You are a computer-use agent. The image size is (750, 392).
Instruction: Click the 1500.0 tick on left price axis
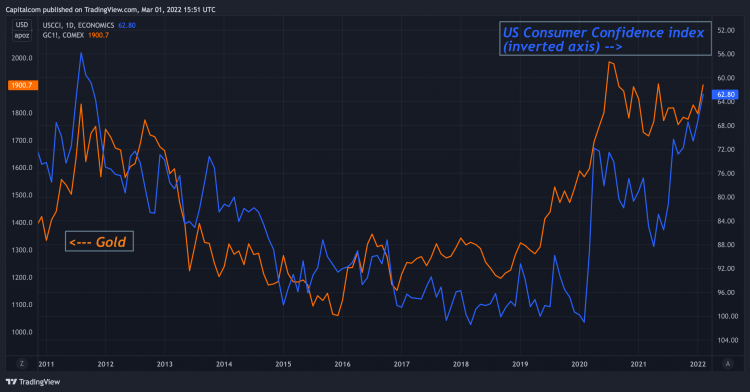[22, 195]
